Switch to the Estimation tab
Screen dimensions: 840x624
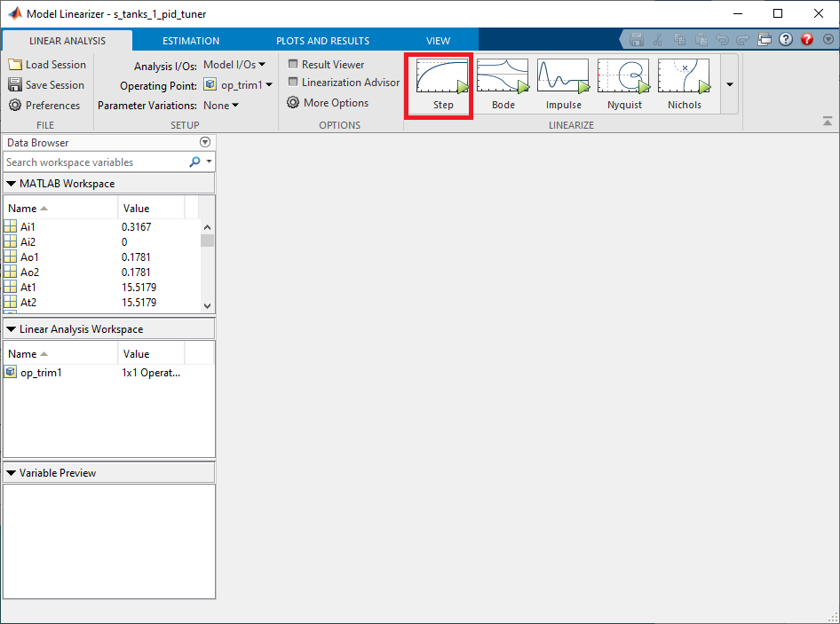tap(191, 41)
